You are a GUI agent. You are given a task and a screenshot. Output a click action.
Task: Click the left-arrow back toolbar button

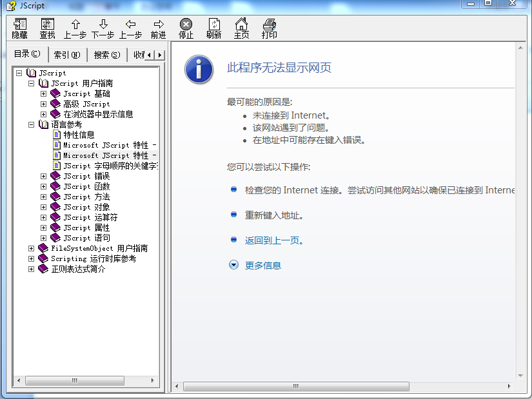[x=131, y=28]
